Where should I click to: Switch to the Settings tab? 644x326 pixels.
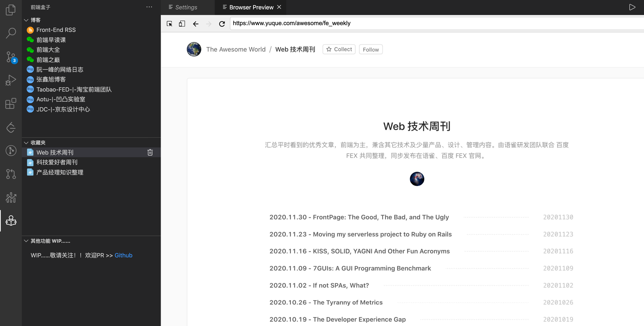186,7
